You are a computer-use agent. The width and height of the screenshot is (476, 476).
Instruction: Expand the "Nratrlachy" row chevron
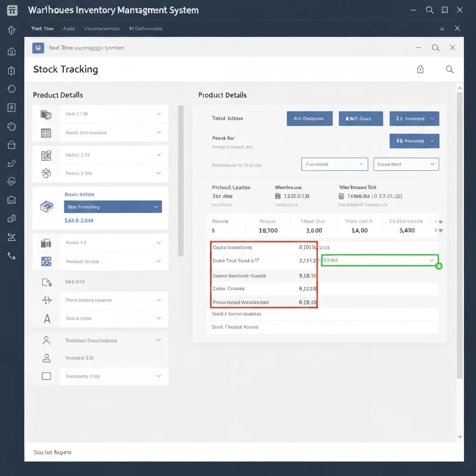coord(159,376)
